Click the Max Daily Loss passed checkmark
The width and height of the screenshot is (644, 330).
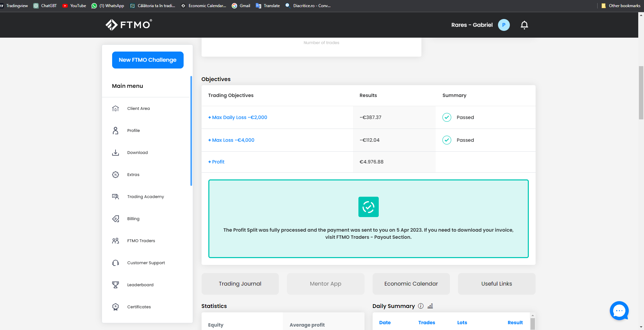(447, 117)
